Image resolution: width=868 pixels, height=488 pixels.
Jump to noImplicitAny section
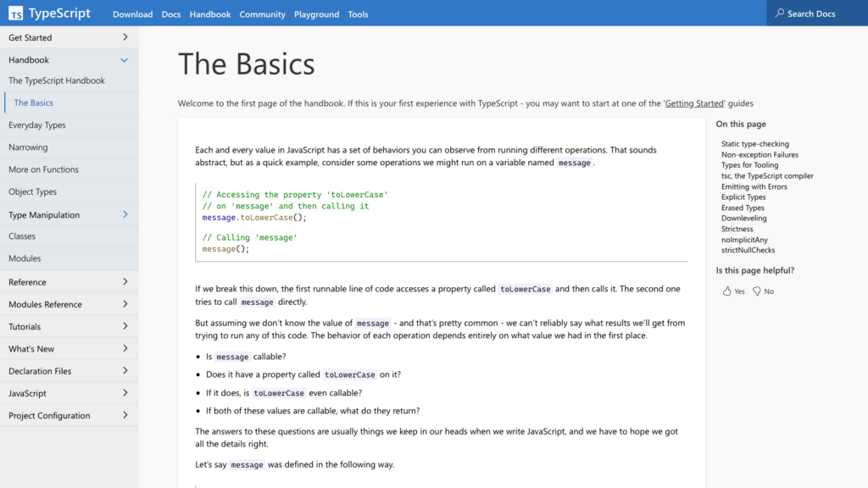tap(744, 240)
